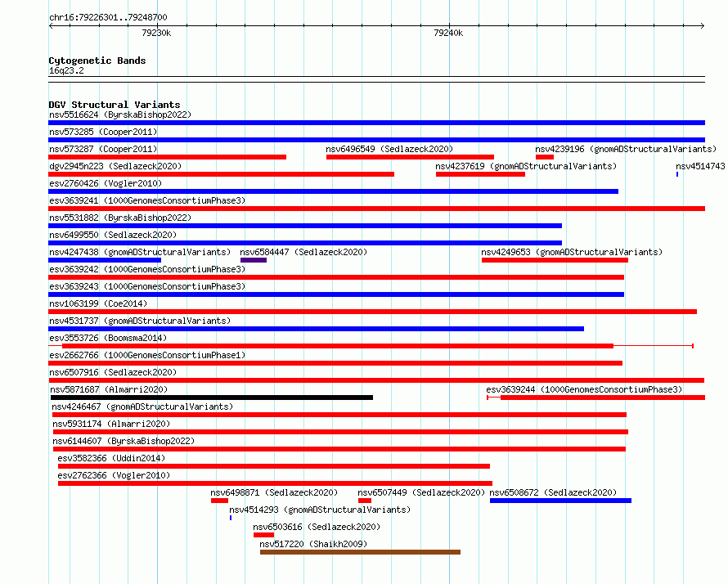Click nsv4514293 (gnomADStructuralVariants) label

[x=320, y=510]
